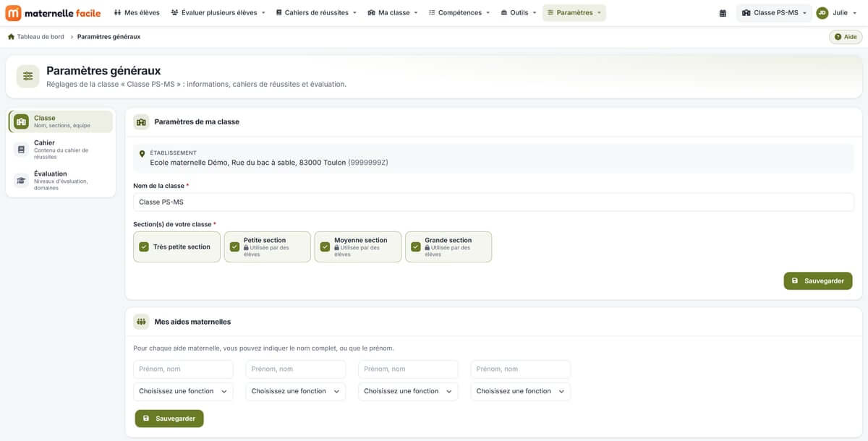Save class settings with upper Sauvegarder button

818,281
